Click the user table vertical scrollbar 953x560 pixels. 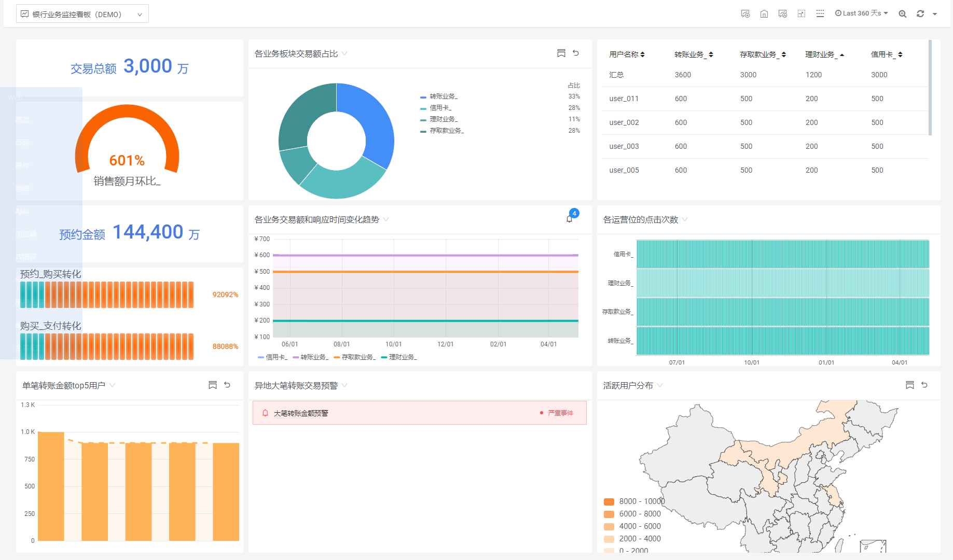(x=930, y=88)
